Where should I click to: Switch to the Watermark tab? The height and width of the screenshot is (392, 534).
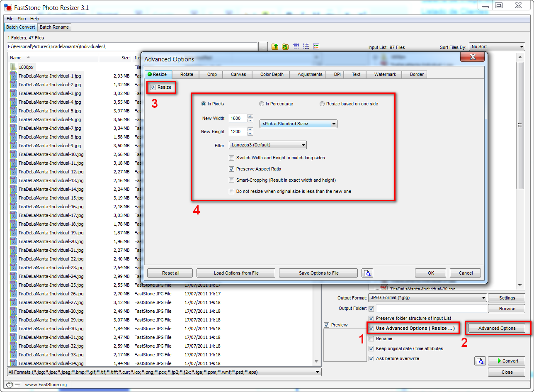(385, 75)
